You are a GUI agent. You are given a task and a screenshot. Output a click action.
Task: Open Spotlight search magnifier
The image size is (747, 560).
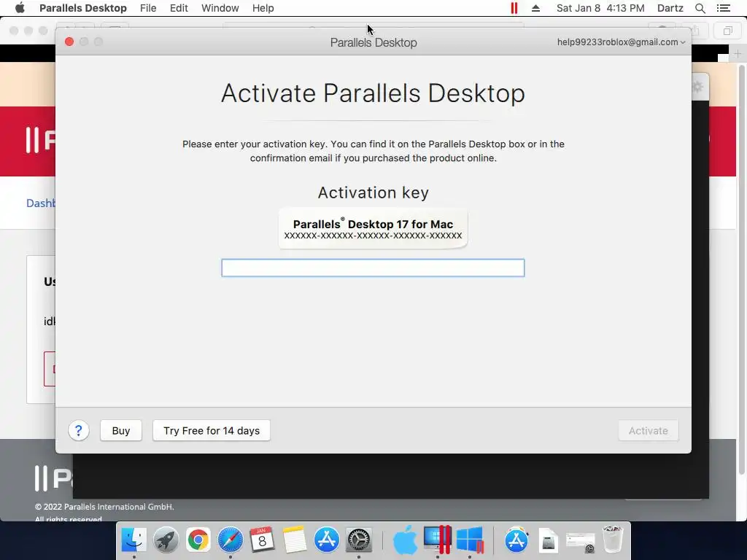pos(700,8)
